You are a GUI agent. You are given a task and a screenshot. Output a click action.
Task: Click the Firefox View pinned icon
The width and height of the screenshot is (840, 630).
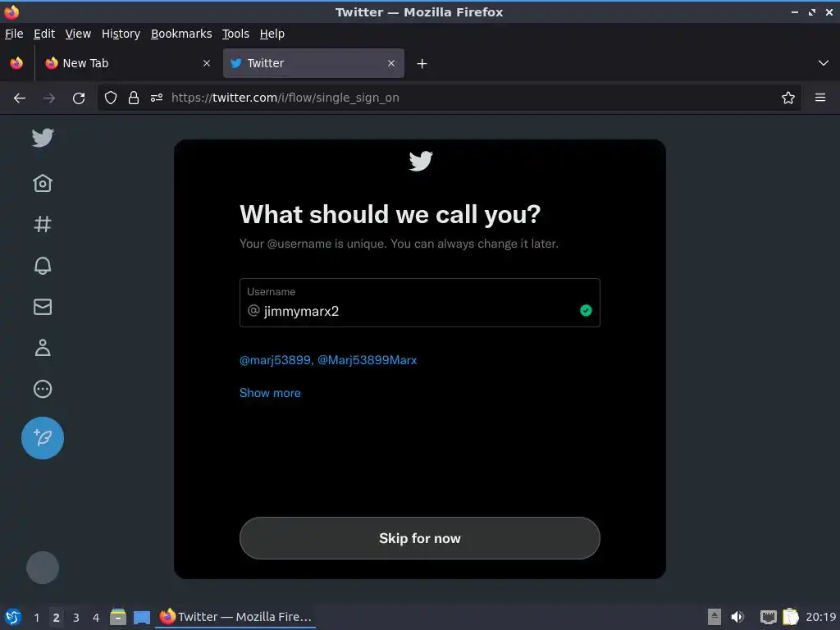tap(16, 63)
